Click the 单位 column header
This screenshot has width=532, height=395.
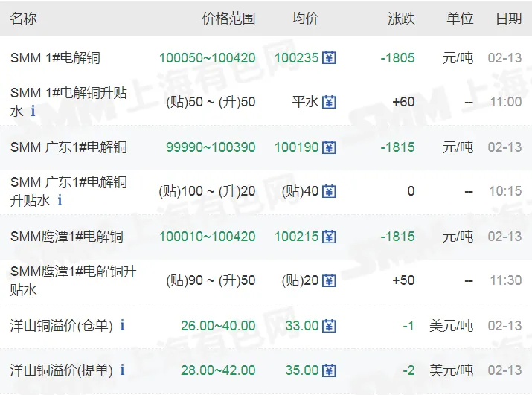click(x=460, y=19)
